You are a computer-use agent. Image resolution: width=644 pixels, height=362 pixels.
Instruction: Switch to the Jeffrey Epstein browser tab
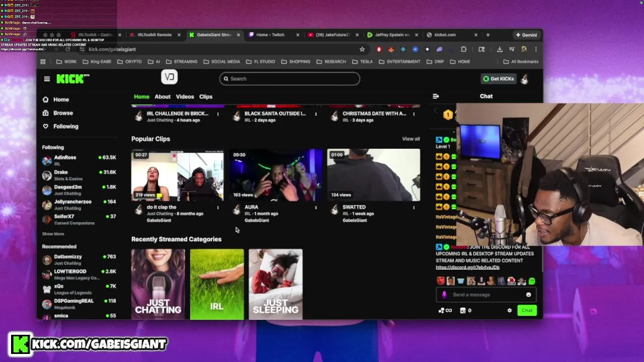coord(391,35)
